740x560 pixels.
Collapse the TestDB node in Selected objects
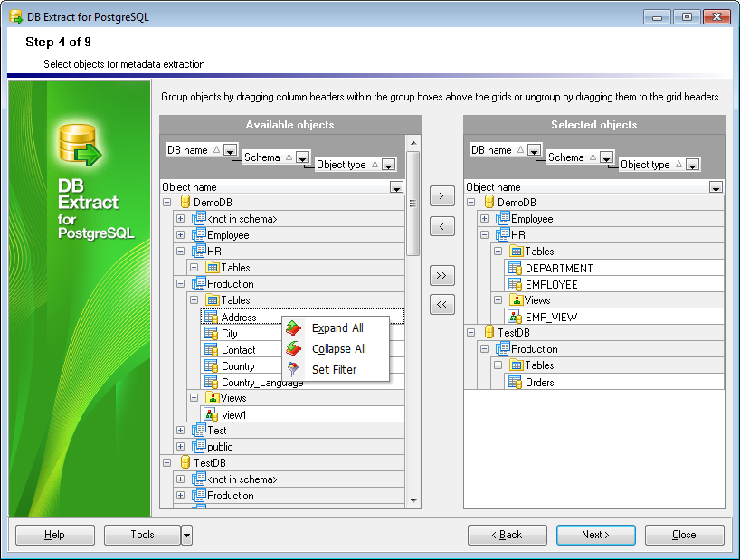click(470, 333)
